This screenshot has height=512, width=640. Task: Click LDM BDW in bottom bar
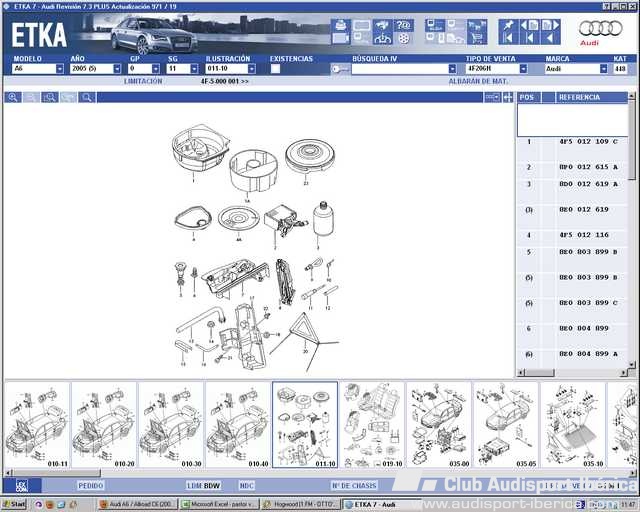(x=204, y=486)
